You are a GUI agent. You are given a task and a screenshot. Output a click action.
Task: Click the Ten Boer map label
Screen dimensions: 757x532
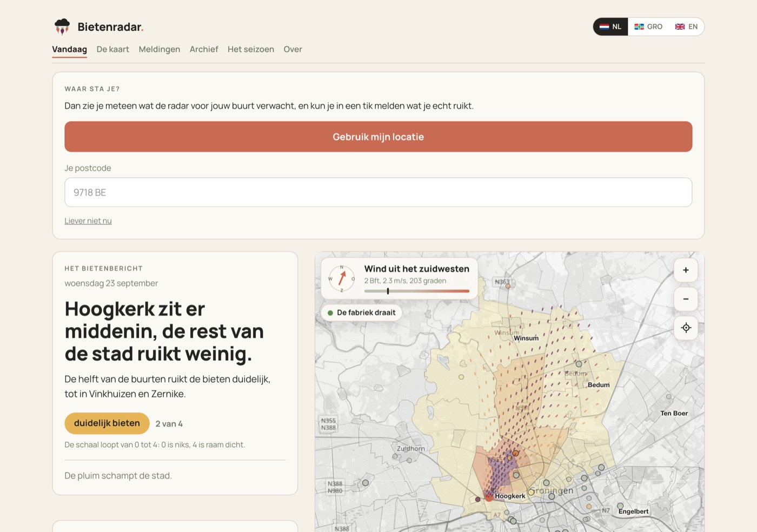[674, 413]
